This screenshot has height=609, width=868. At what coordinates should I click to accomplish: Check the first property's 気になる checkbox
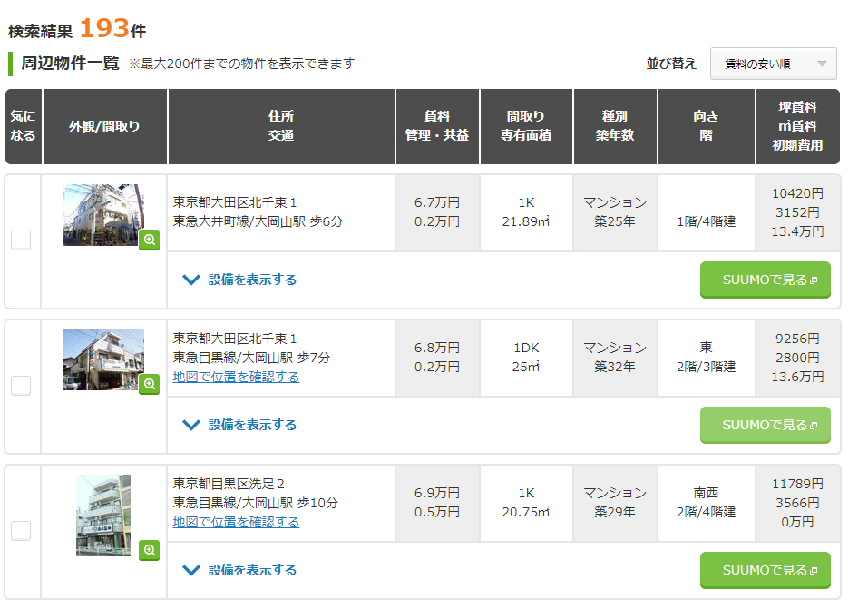click(21, 241)
